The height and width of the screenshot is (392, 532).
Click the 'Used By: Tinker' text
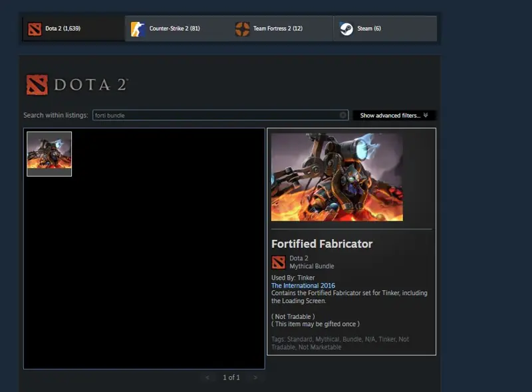[293, 278]
